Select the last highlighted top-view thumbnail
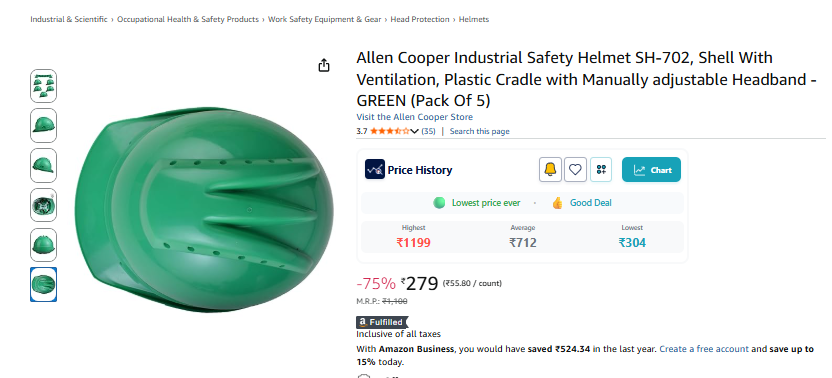Image resolution: width=832 pixels, height=378 pixels. pyautogui.click(x=44, y=285)
